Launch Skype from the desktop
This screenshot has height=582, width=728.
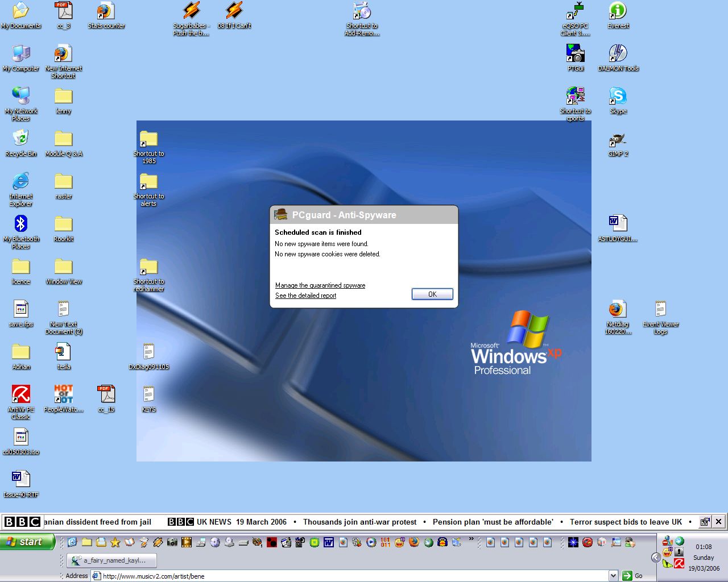[x=618, y=101]
